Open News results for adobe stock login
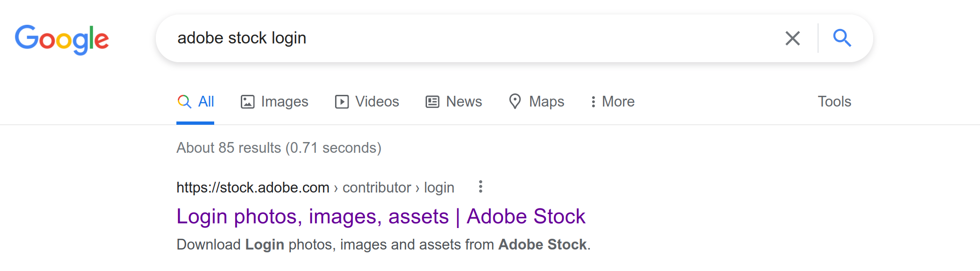This screenshot has height=271, width=980. coord(463,101)
